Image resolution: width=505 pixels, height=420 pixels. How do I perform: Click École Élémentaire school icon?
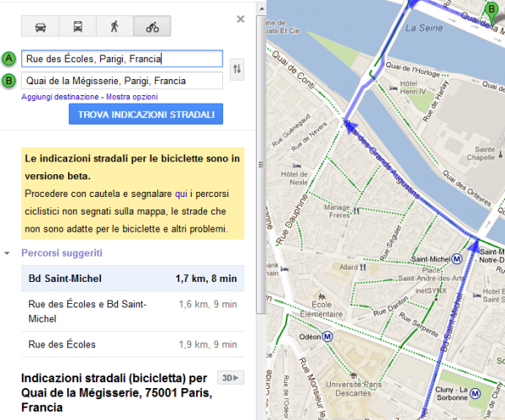click(322, 295)
